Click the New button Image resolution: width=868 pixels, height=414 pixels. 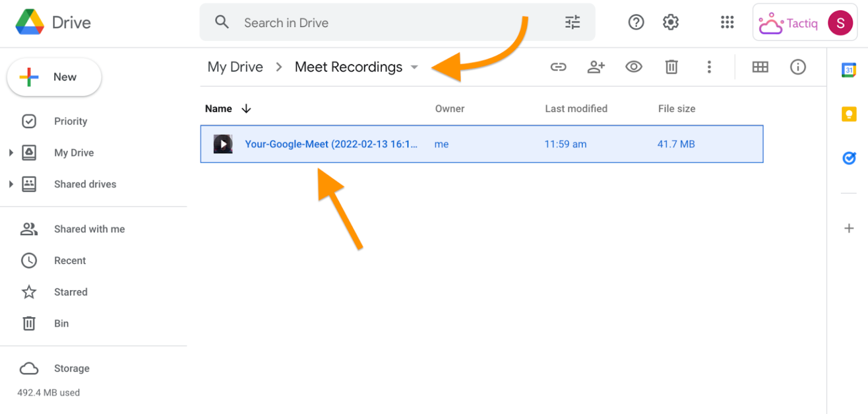pyautogui.click(x=54, y=77)
